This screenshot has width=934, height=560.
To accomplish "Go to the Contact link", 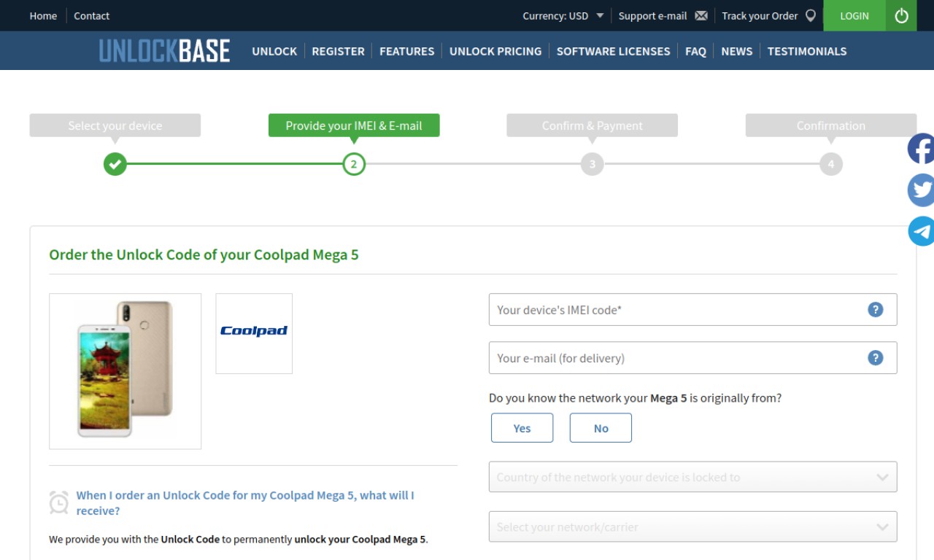I will tap(91, 15).
